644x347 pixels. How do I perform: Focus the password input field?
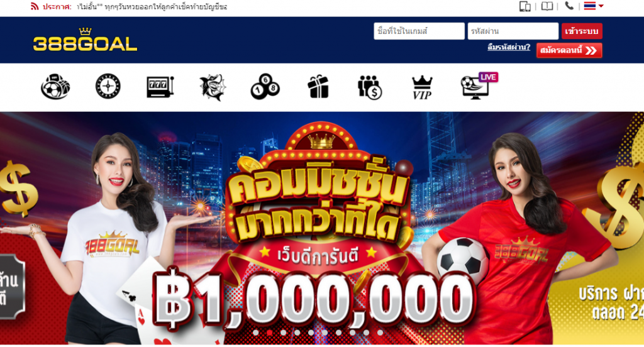pos(513,31)
